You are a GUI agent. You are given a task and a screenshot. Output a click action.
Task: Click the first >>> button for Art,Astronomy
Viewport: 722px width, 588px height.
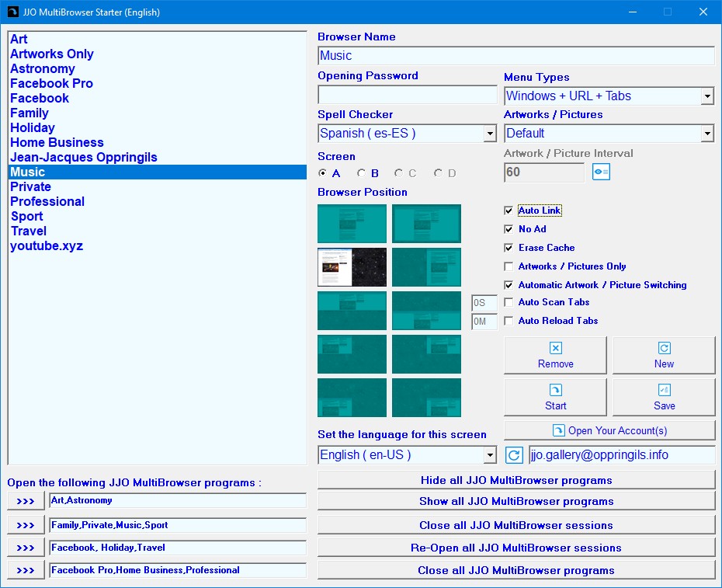coord(26,501)
